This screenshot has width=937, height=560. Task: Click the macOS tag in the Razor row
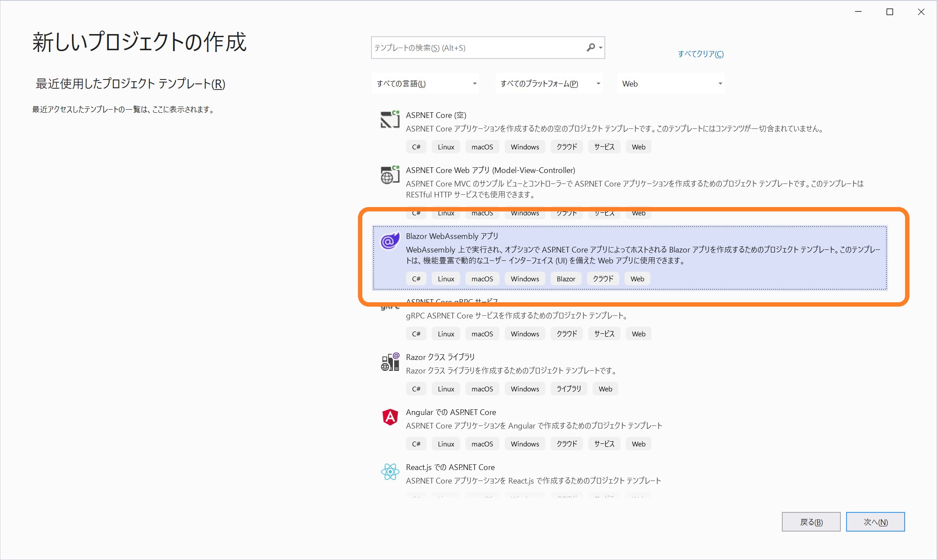pyautogui.click(x=482, y=389)
